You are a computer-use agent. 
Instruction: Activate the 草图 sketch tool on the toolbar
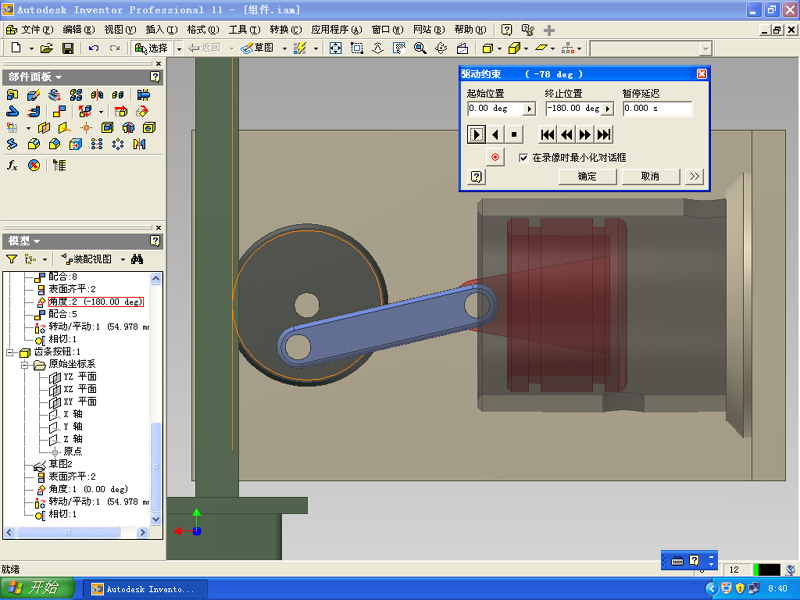[x=255, y=46]
